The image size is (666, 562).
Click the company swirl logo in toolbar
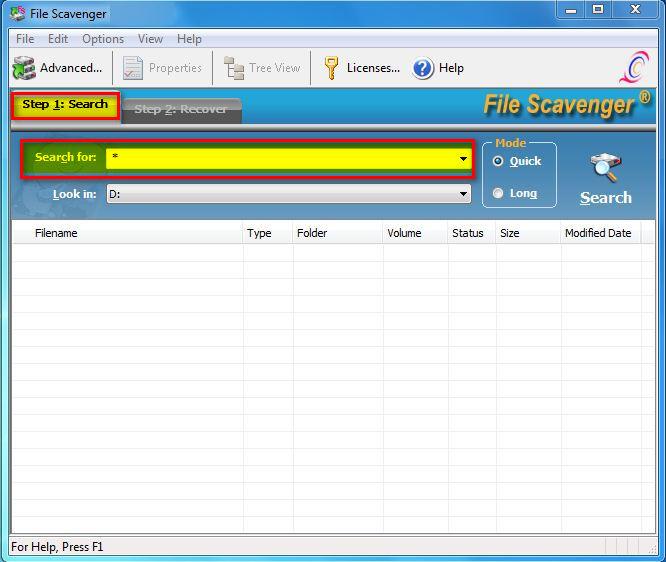(x=635, y=67)
